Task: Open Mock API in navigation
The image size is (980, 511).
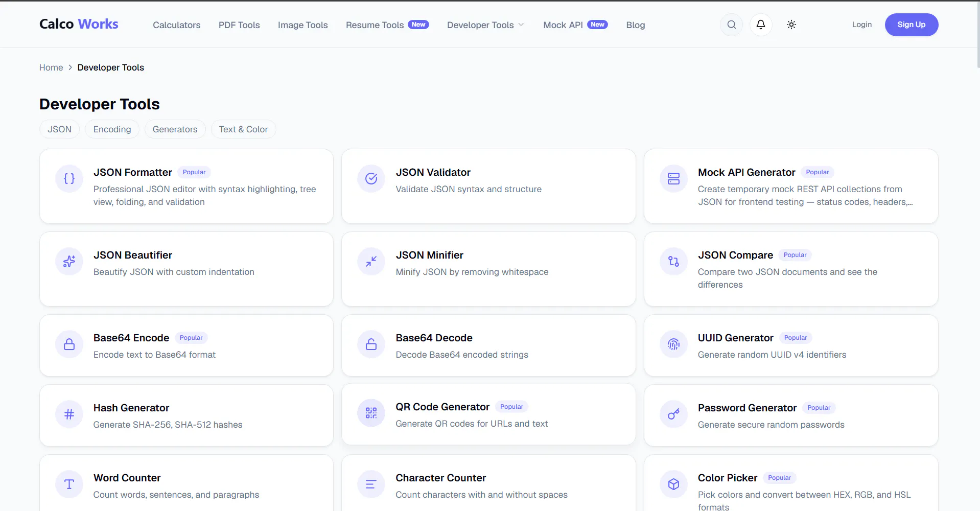Action: tap(563, 25)
